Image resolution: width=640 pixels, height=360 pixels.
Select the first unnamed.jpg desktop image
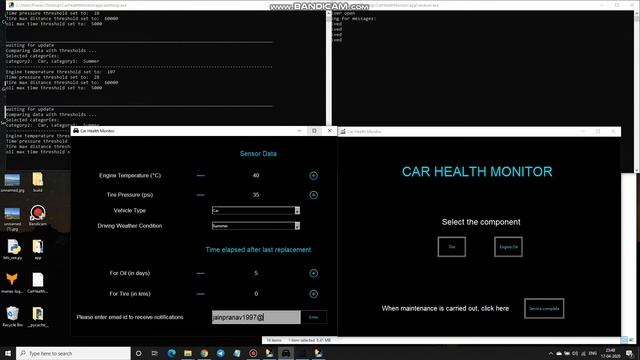click(12, 183)
